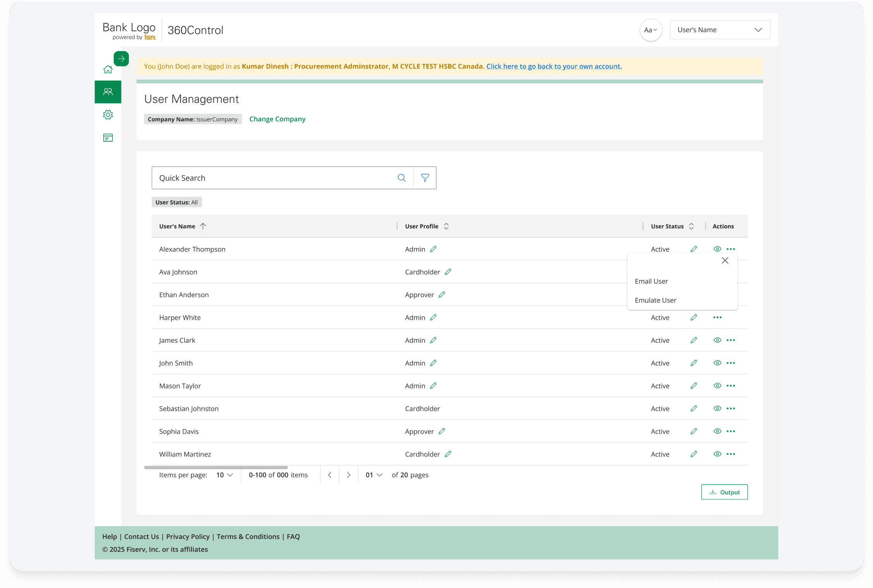Image resolution: width=873 pixels, height=588 pixels.
Task: Open the settings gear in sidebar
Action: (108, 115)
